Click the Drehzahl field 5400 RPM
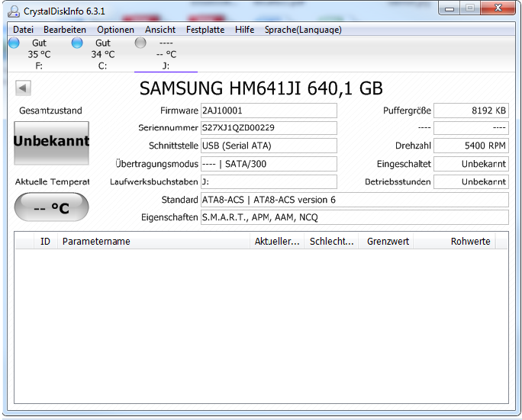This screenshot has width=522, height=420. tap(471, 146)
